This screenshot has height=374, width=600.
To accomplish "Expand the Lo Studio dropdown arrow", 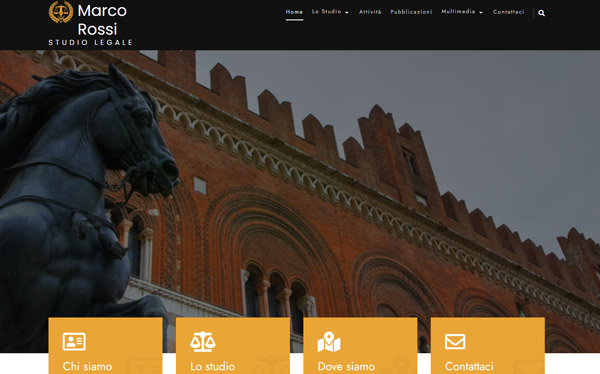I will click(347, 13).
